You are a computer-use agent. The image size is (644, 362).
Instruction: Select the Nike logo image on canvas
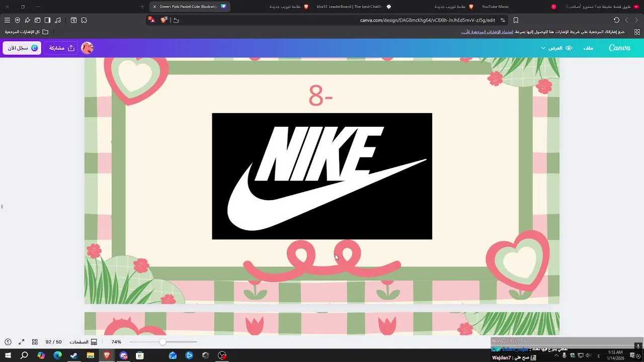coord(322,176)
